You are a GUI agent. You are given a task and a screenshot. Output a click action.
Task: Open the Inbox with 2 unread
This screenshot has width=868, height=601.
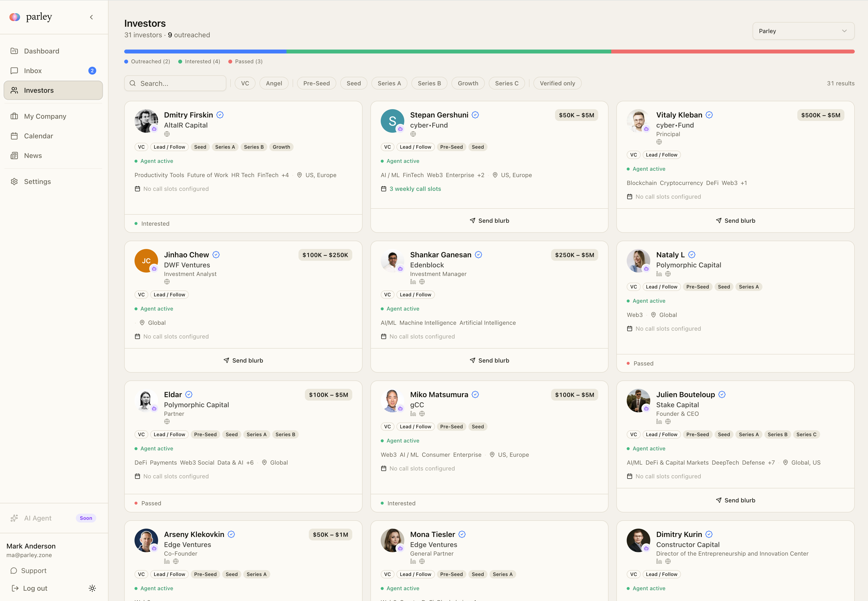tap(53, 70)
